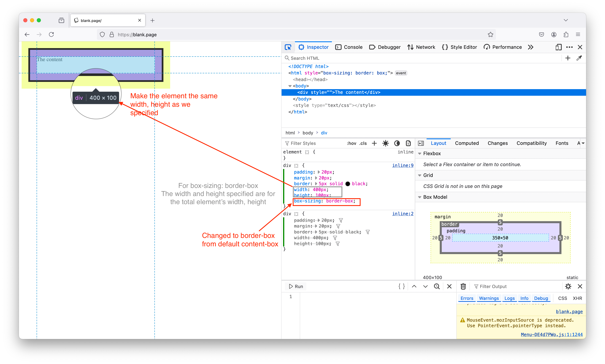Expand padding shorthand in first div rule
The width and height of the screenshot is (605, 364).
319,172
